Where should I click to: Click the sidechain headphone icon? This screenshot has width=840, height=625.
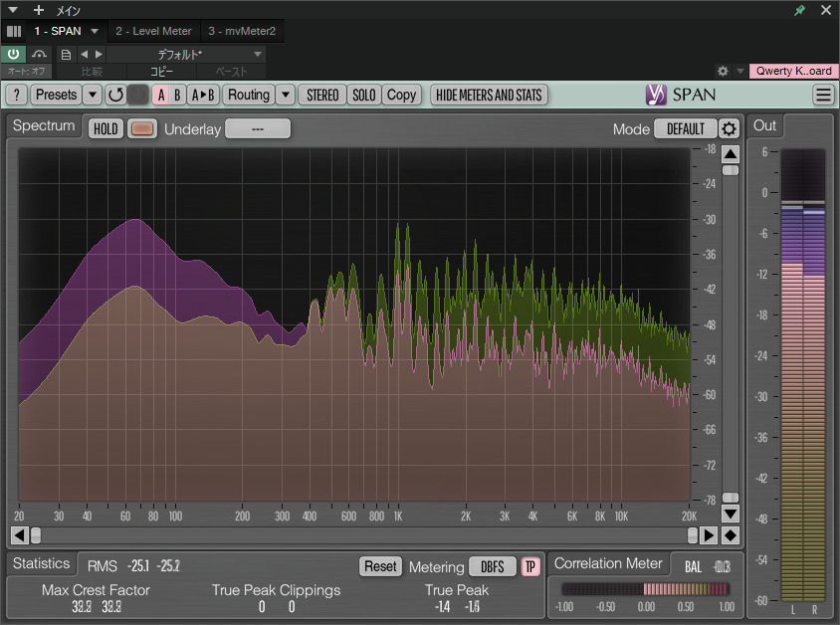pos(39,54)
